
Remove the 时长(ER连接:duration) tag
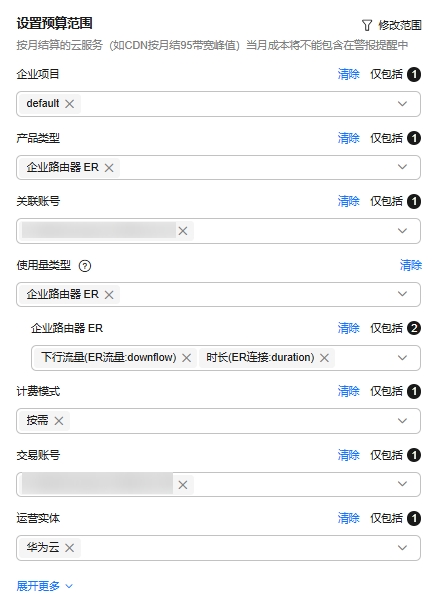[324, 358]
